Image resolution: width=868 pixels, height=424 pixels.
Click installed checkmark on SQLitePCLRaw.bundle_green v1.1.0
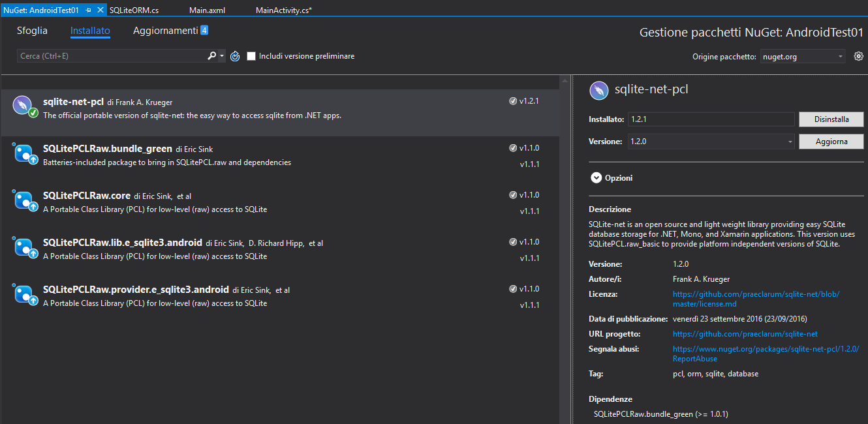click(x=513, y=148)
